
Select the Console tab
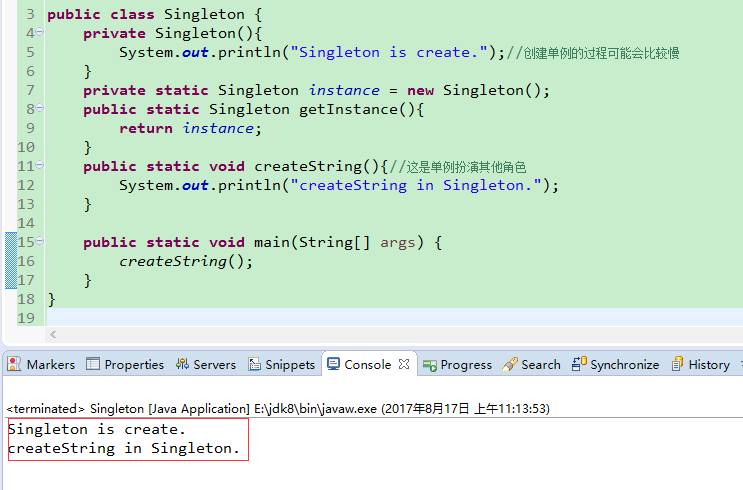coord(368,364)
